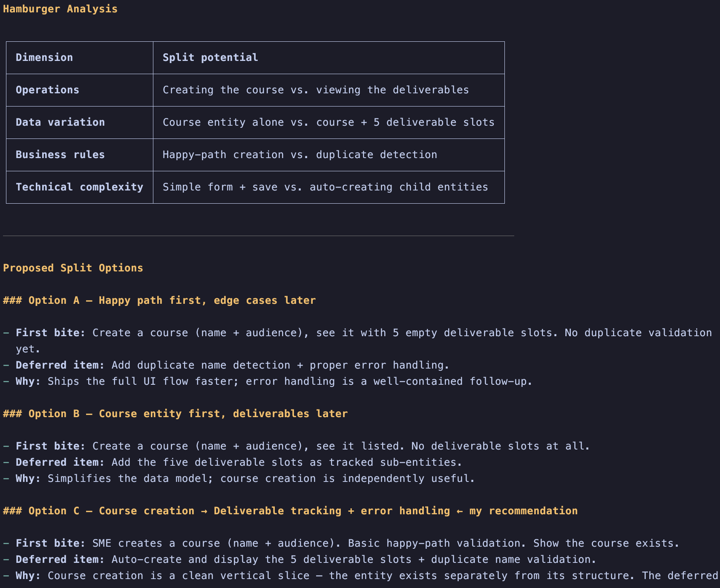Select the Split potential column header
The height and width of the screenshot is (588, 720).
(210, 58)
